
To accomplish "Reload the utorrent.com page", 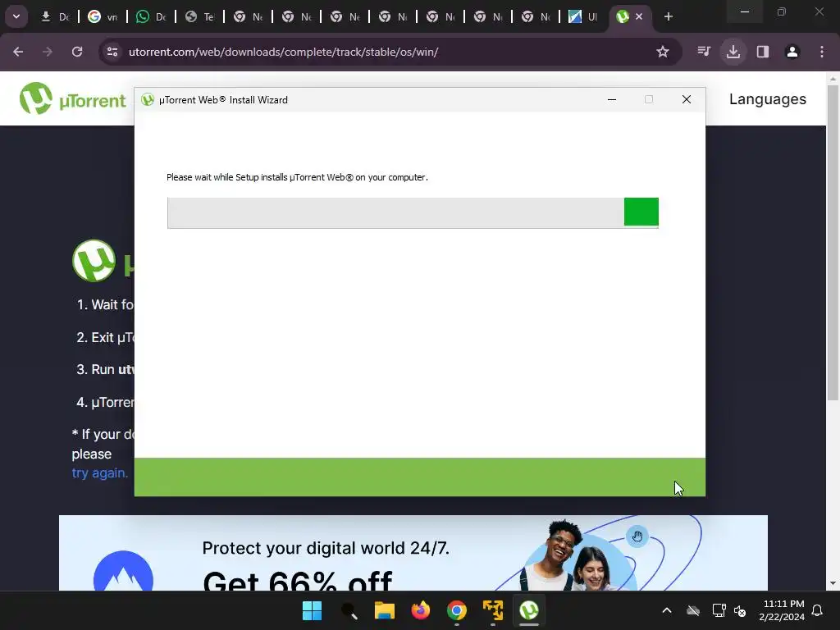I will point(77,52).
